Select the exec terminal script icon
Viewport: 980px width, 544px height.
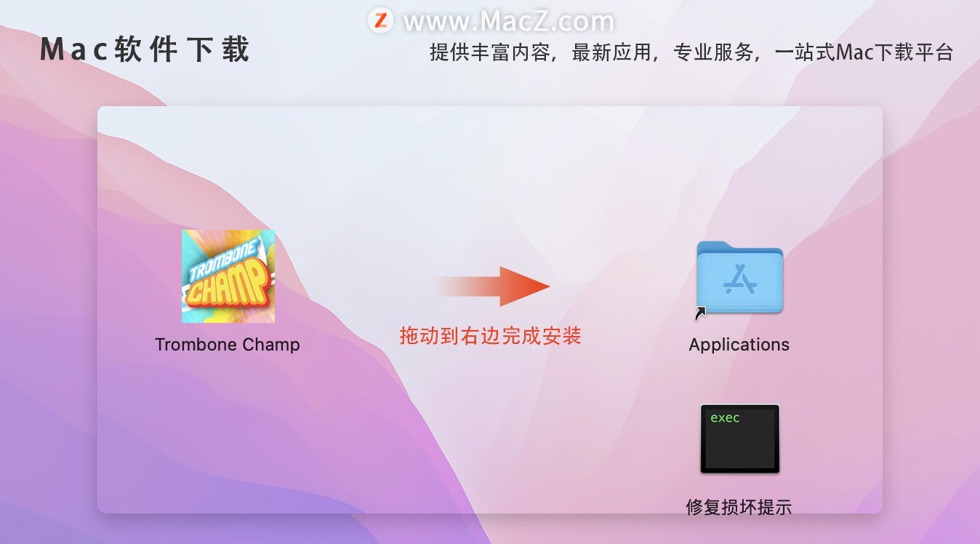click(740, 439)
